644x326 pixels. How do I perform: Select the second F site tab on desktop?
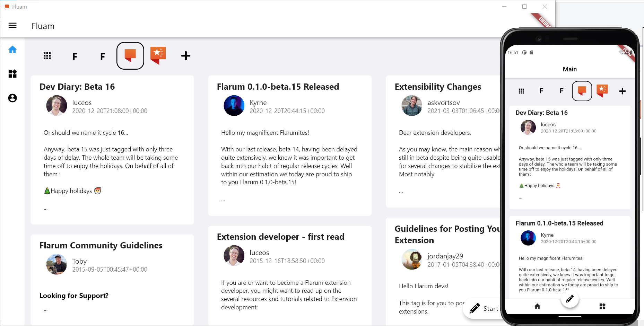[103, 56]
